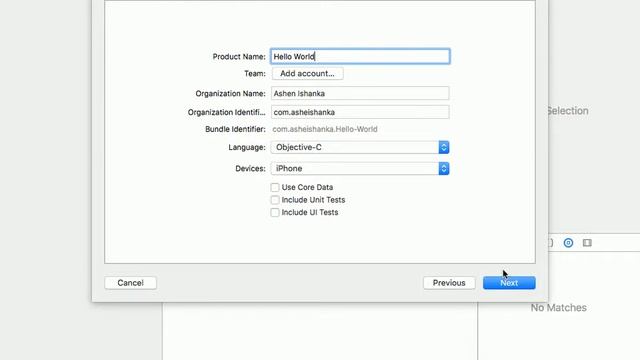Click the Add account... team button

click(307, 73)
